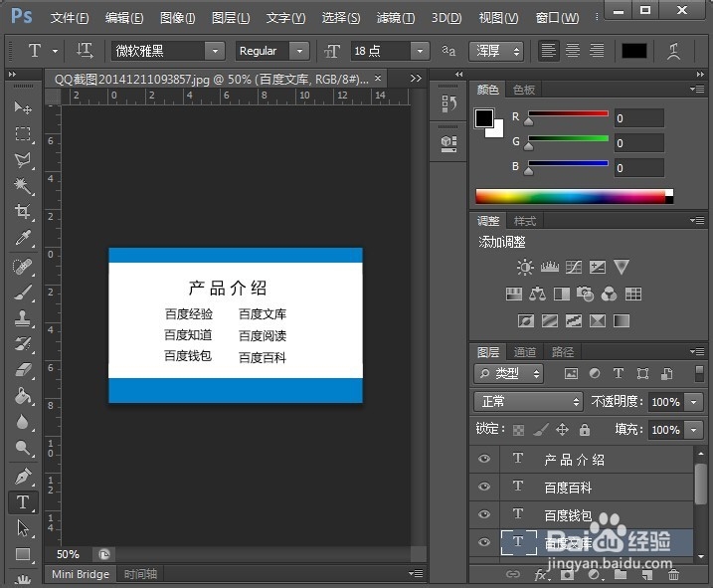Screen dimensions: 713x588
Task: Right align text button
Action: tap(597, 51)
